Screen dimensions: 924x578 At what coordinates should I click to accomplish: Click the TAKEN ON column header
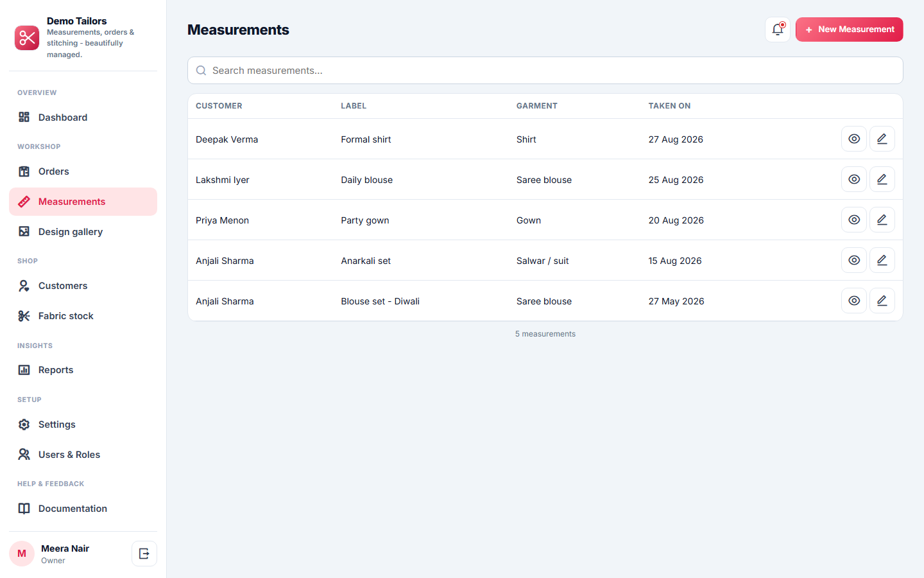(x=669, y=106)
